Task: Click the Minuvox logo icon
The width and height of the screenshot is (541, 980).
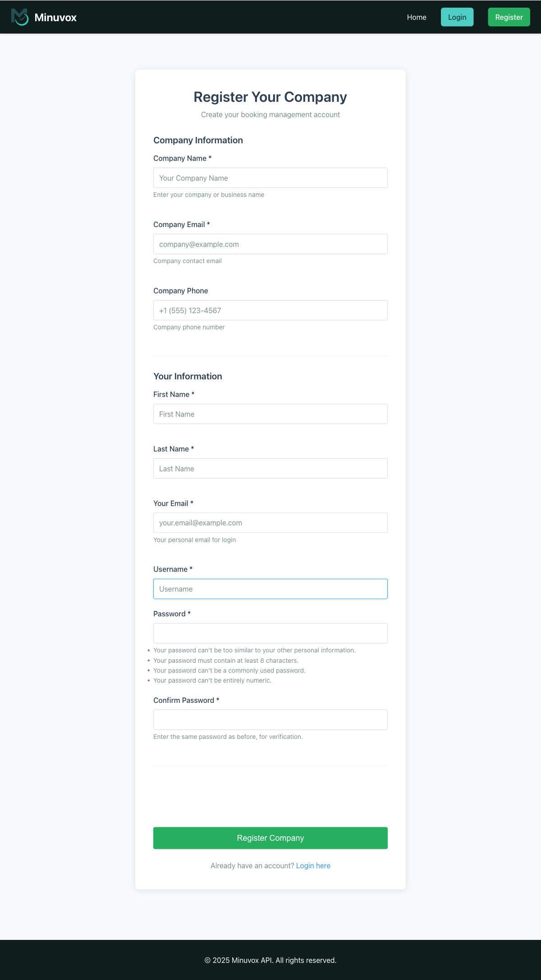Action: [x=19, y=17]
